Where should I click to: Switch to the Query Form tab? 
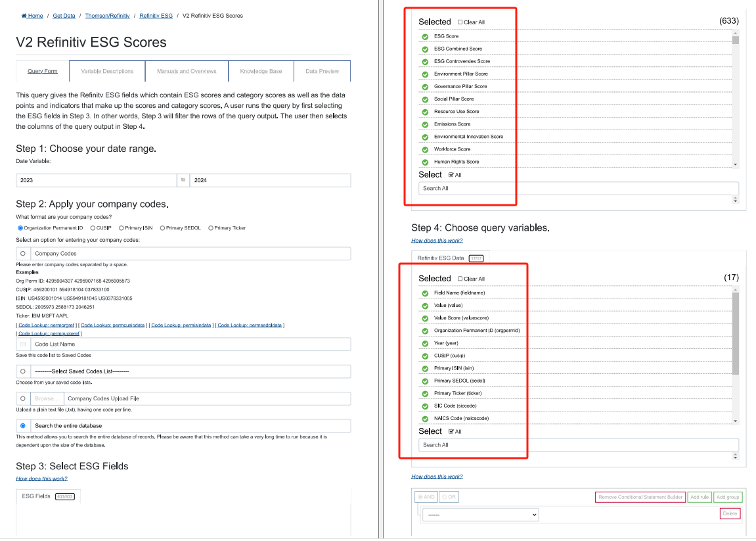pyautogui.click(x=43, y=71)
